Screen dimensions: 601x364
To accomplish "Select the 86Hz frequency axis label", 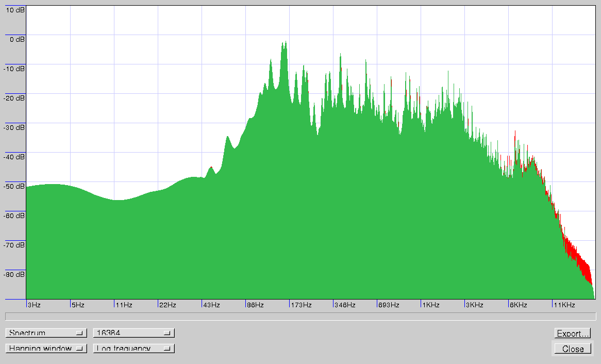I will click(x=255, y=305).
